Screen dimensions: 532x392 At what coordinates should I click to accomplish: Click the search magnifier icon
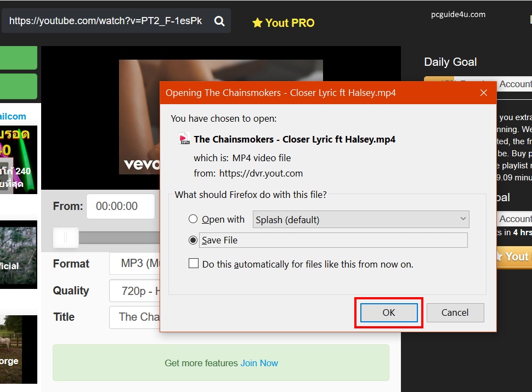click(219, 21)
